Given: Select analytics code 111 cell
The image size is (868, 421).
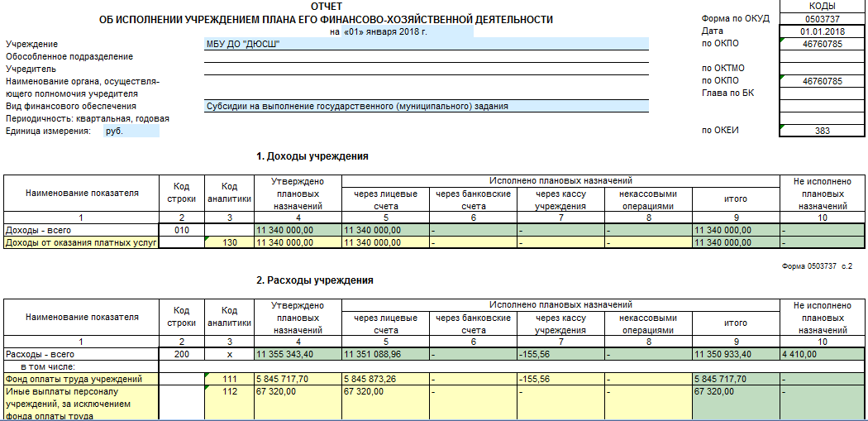Looking at the screenshot, I should [x=229, y=380].
